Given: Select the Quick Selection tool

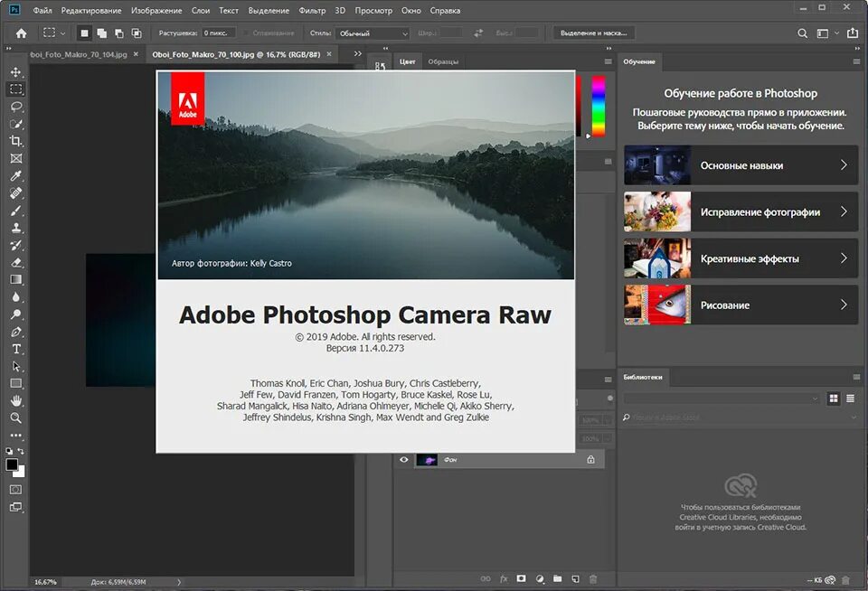Looking at the screenshot, I should (16, 124).
